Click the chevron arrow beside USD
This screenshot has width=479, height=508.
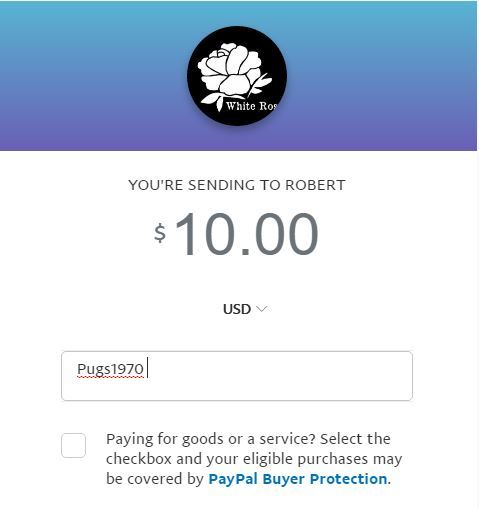(x=262, y=309)
